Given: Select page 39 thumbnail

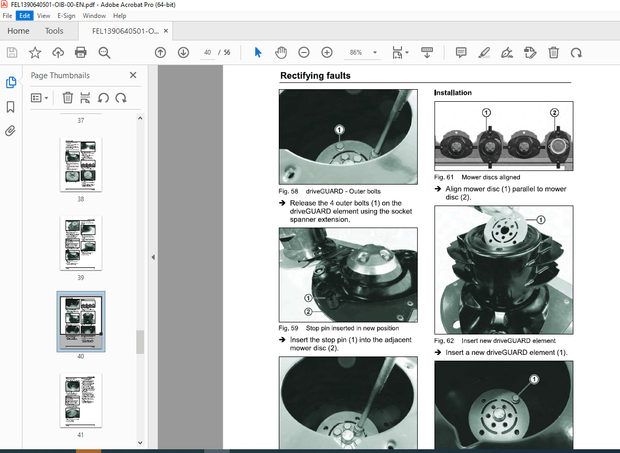Looking at the screenshot, I should pyautogui.click(x=81, y=243).
